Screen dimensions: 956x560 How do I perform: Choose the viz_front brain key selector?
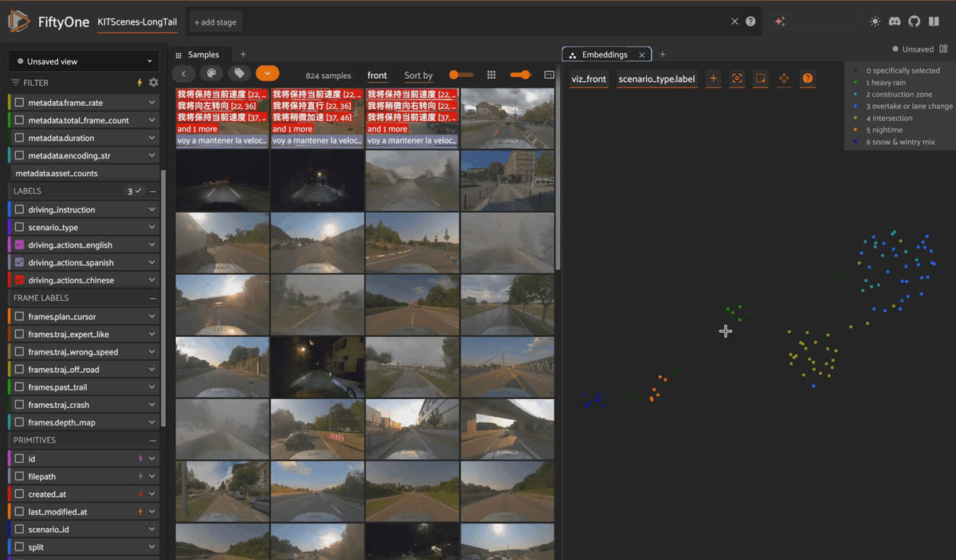click(x=589, y=79)
